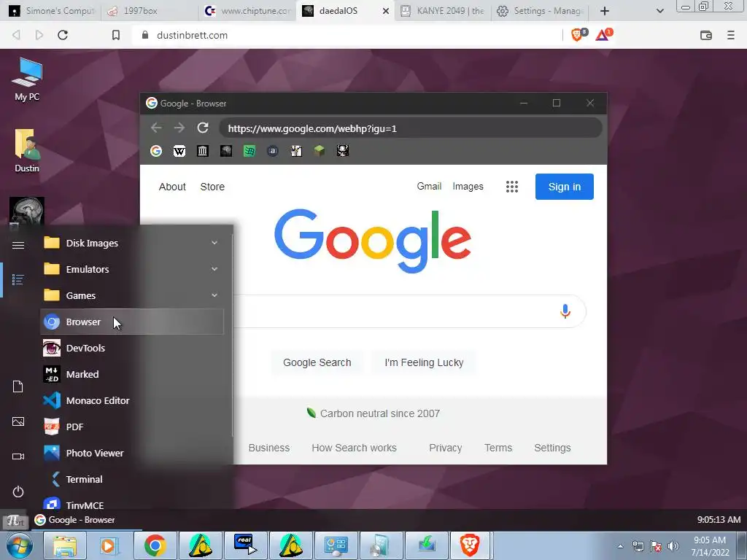This screenshot has width=747, height=560.
Task: Select the All apps list icon in the sidebar
Action: (18, 279)
